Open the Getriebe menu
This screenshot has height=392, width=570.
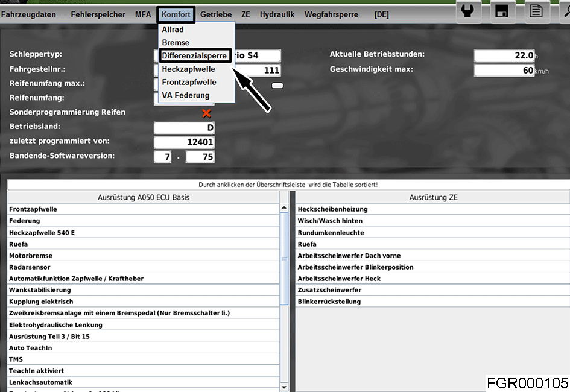point(216,14)
